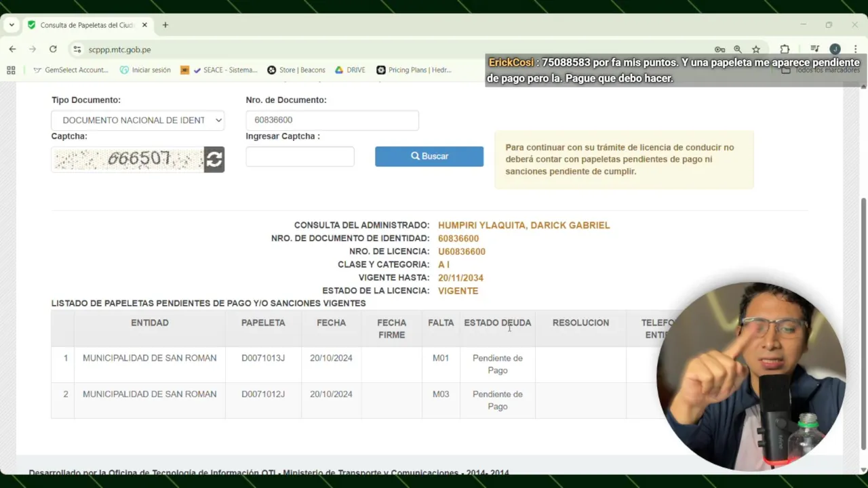Open the Chrome profile avatar
This screenshot has height=488, width=868.
click(x=835, y=49)
